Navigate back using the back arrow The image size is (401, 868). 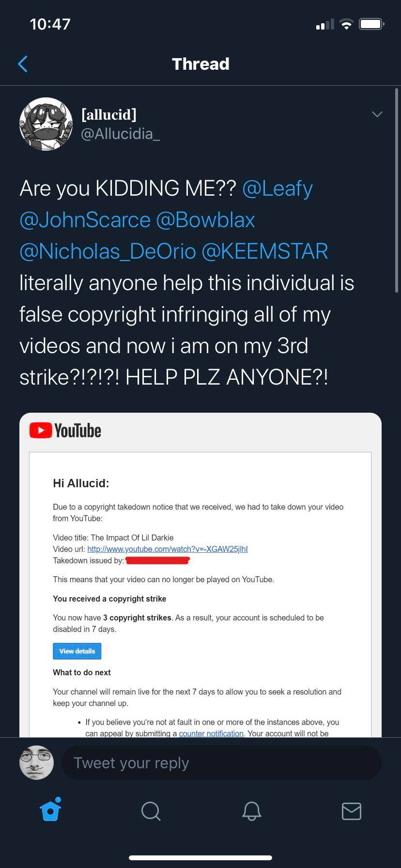[x=22, y=63]
